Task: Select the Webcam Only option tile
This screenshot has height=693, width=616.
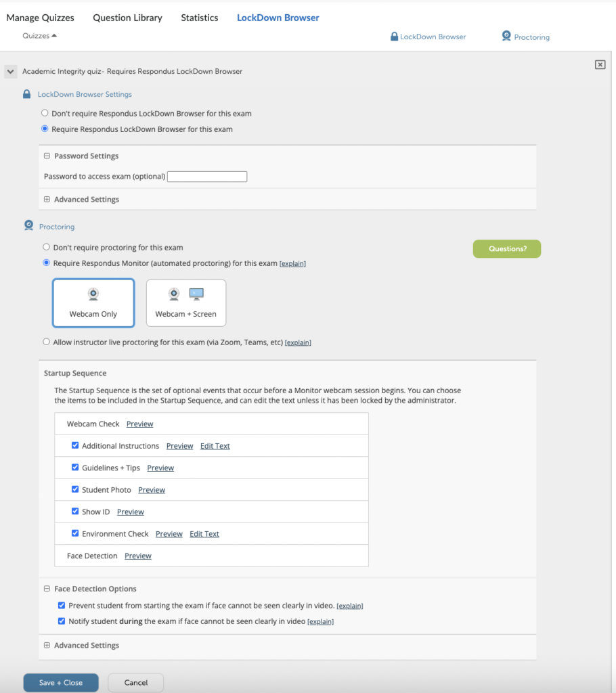Action: 93,303
